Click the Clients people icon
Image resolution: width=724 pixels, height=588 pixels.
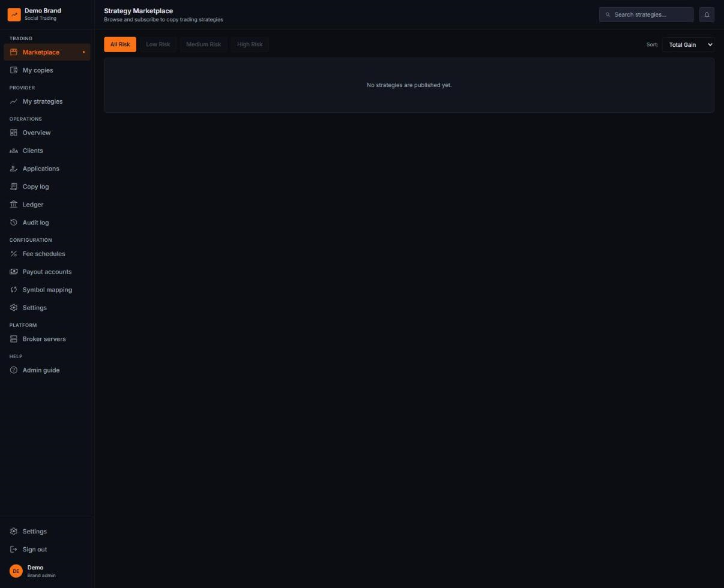tap(14, 151)
